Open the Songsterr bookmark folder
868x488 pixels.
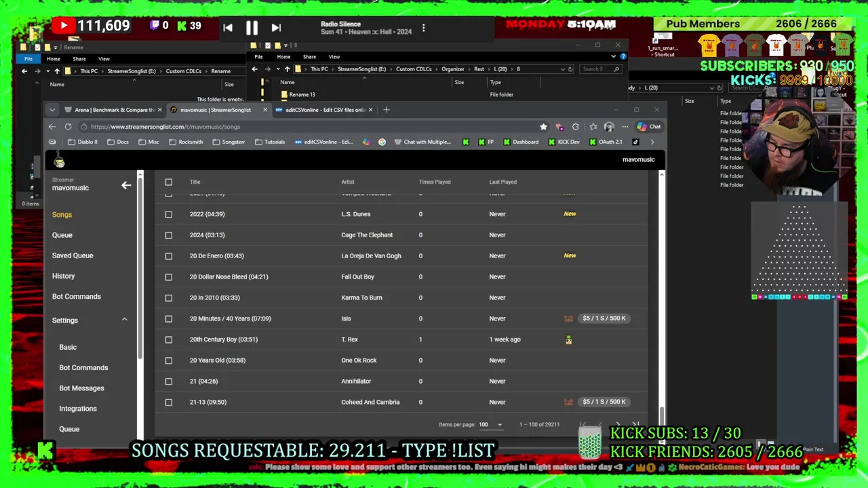coord(229,142)
